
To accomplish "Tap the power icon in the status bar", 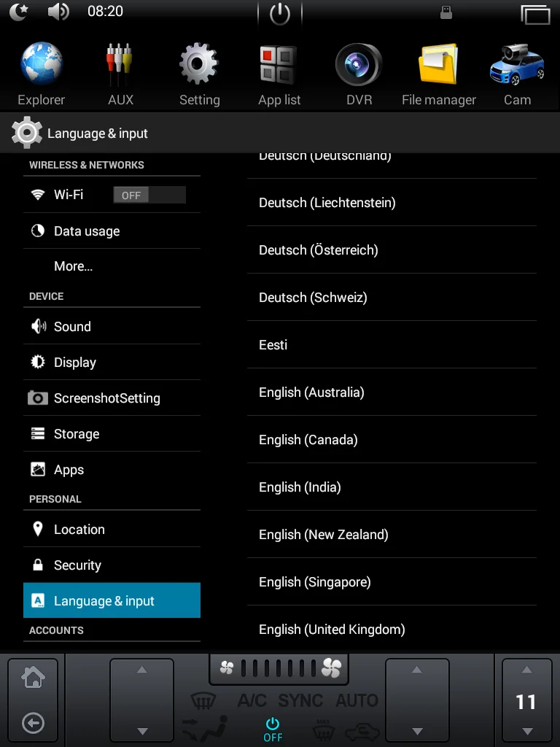I will pos(279,14).
